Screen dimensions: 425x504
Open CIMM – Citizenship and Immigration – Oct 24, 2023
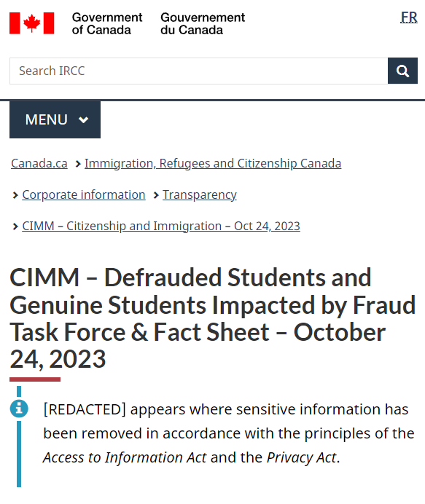tap(161, 226)
